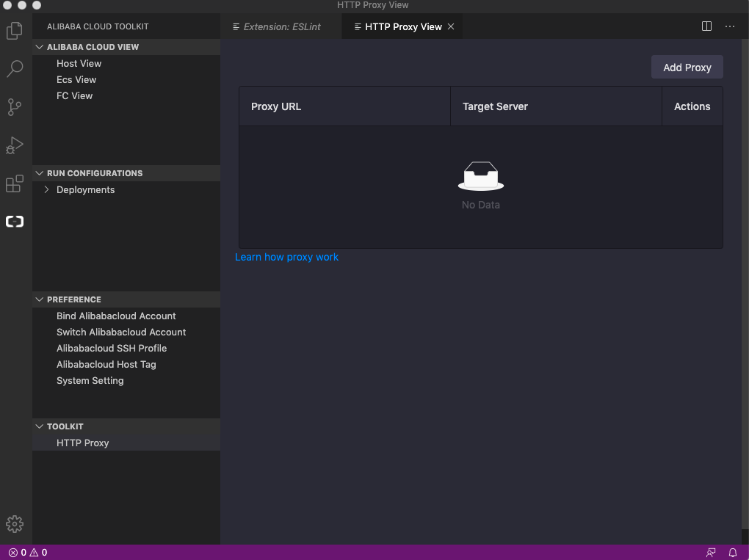The image size is (749, 560).
Task: Click the Add Proxy button
Action: (x=687, y=68)
